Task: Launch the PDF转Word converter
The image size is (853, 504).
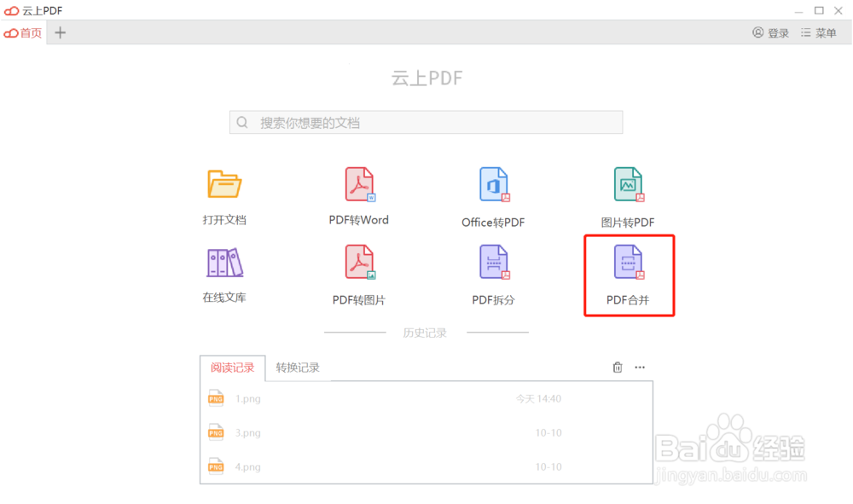Action: point(359,184)
